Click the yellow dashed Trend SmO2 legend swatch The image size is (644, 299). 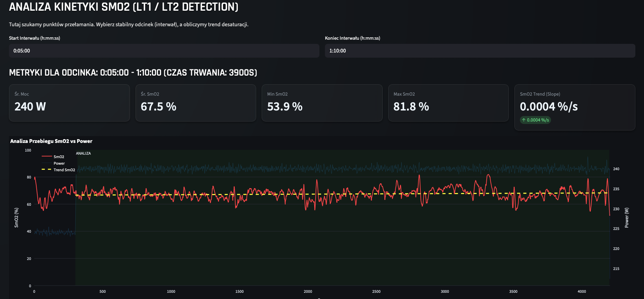pos(47,170)
